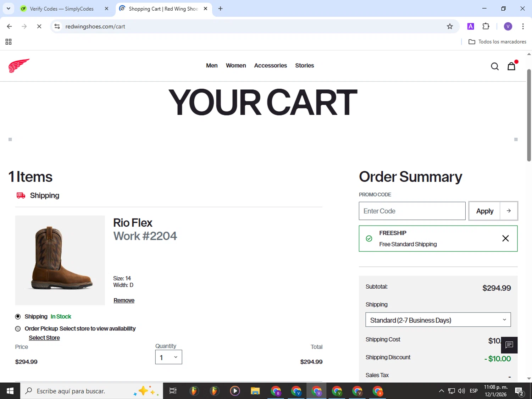The image size is (532, 399).
Task: Select the Shipping delivery option
Action: pos(18,317)
